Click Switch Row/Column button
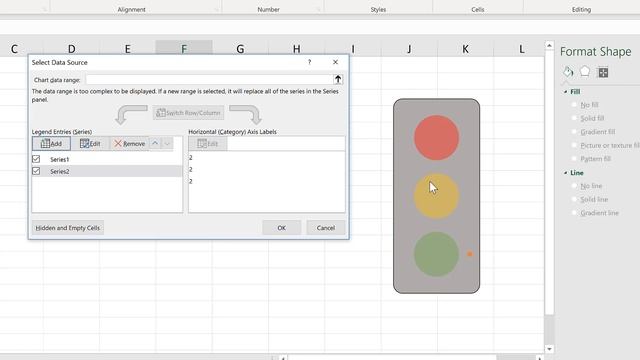 (189, 113)
